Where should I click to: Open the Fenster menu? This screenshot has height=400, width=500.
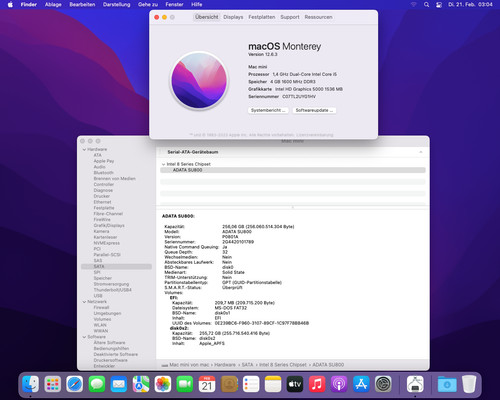(x=174, y=4)
